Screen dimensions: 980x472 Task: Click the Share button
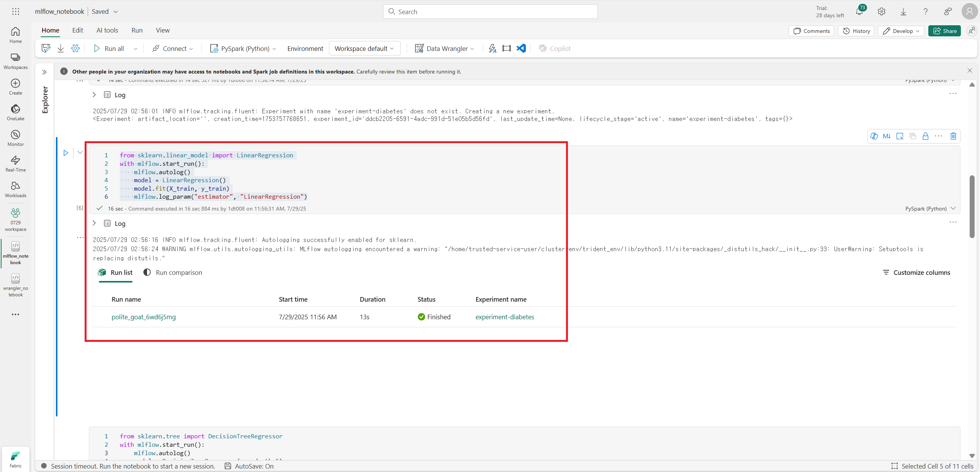click(x=944, y=31)
